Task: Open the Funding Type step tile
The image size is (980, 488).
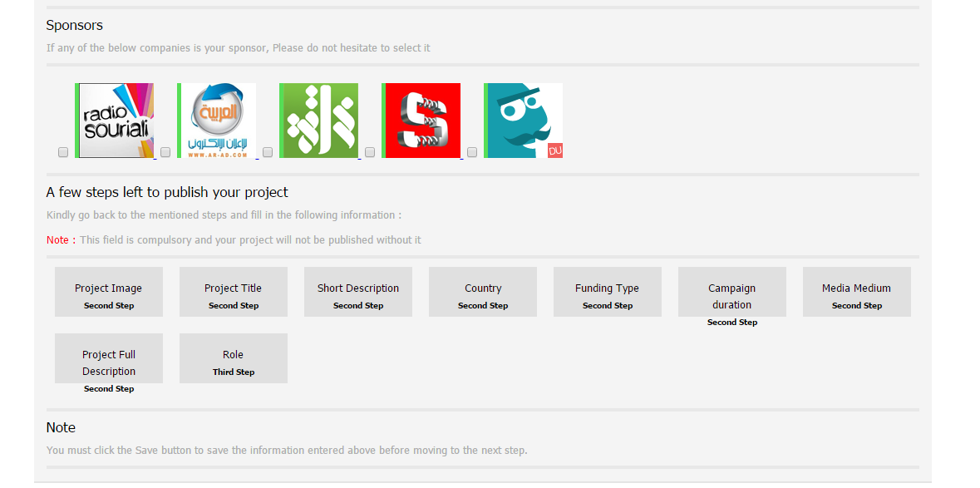Action: (x=608, y=292)
